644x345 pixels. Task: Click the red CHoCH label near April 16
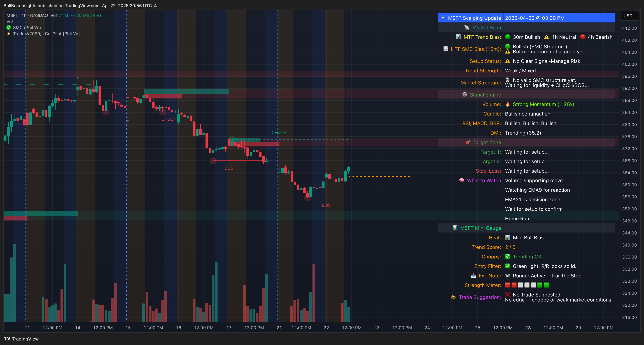click(169, 119)
